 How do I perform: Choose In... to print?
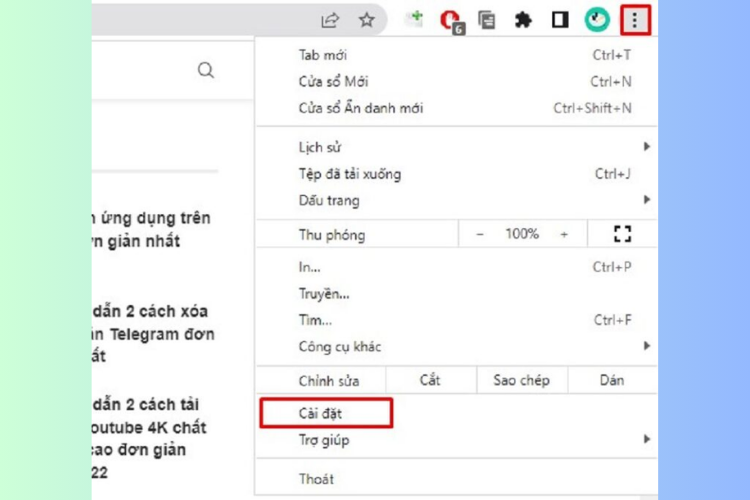(x=456, y=267)
